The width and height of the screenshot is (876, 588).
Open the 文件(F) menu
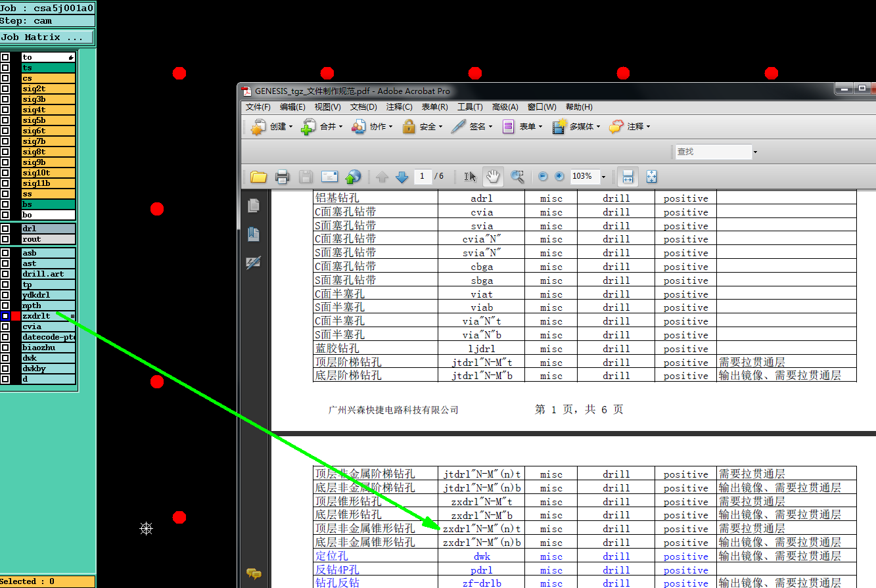(x=258, y=107)
